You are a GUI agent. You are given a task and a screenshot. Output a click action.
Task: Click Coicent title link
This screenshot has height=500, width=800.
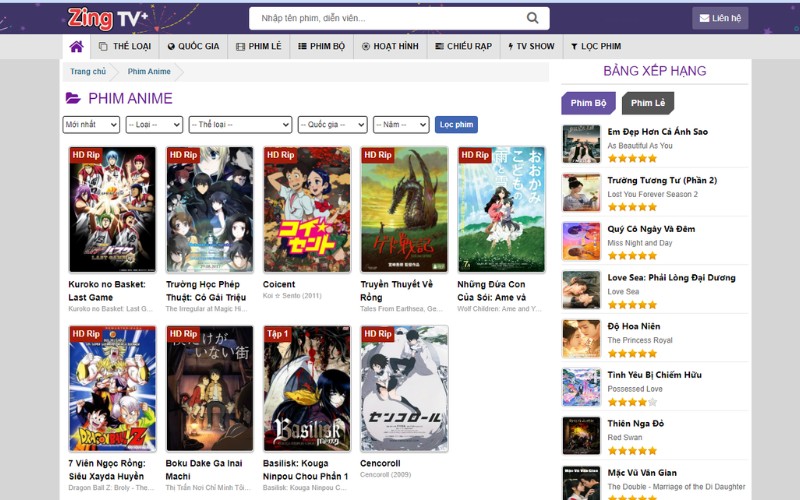(x=279, y=284)
